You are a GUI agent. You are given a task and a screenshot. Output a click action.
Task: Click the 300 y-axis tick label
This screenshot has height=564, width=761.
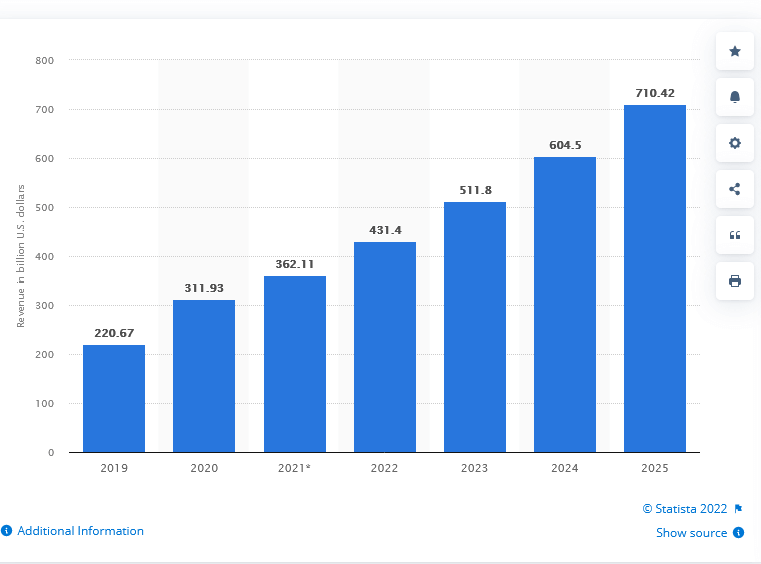click(x=45, y=306)
